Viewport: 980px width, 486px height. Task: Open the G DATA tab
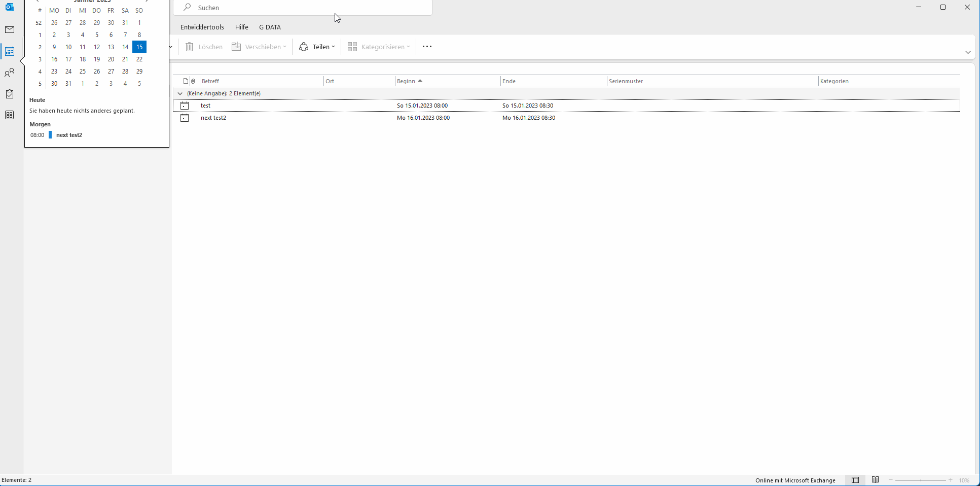click(270, 27)
